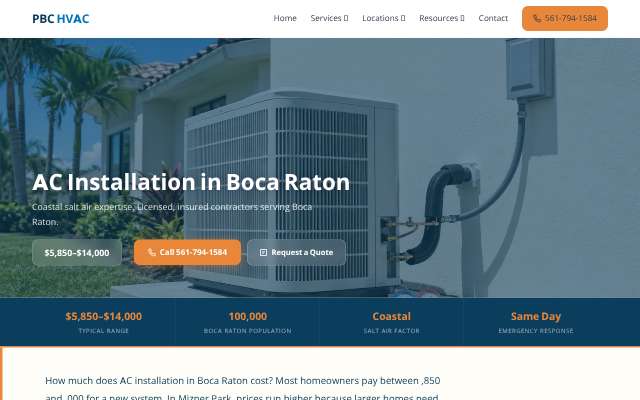This screenshot has width=640, height=400.
Task: Click the $5,850–$14,000 typical range stat
Action: [104, 316]
